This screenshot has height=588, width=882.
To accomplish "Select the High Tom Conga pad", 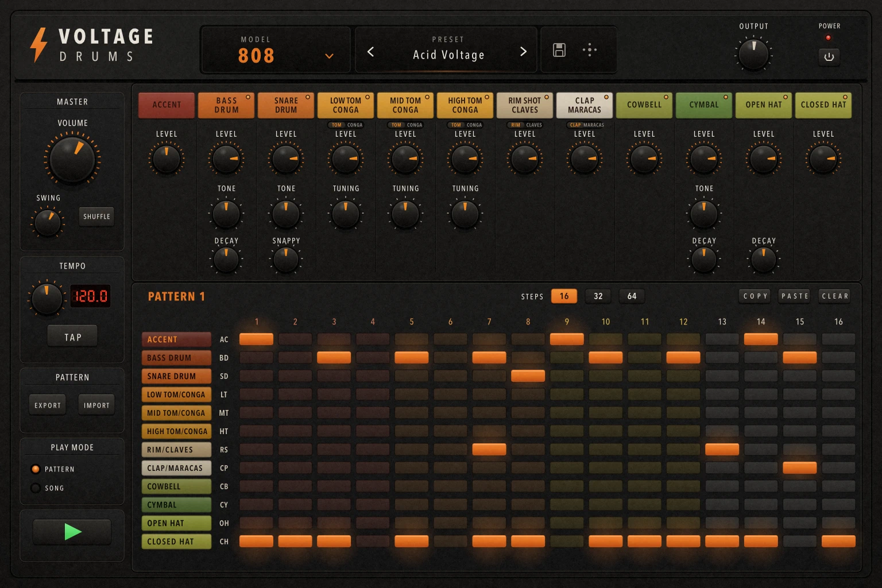I will point(465,105).
